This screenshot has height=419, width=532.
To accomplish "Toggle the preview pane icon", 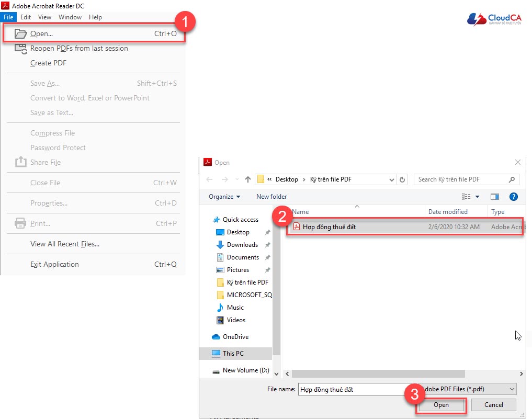I will click(495, 197).
